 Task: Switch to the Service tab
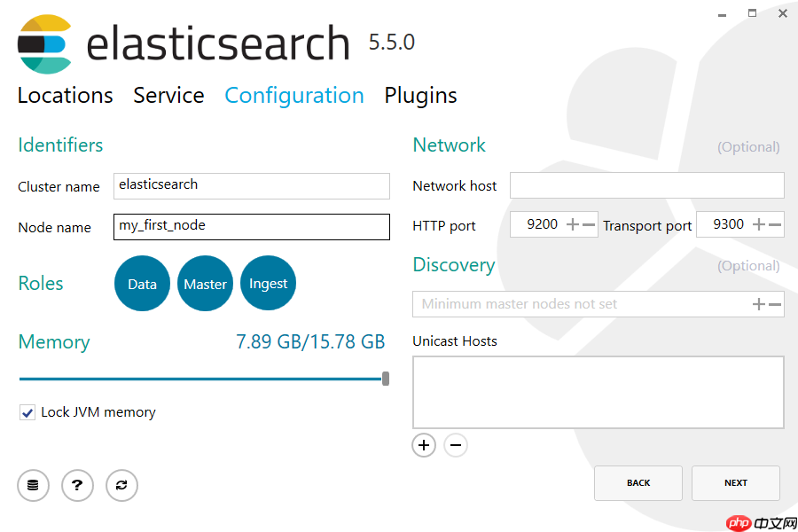click(168, 96)
